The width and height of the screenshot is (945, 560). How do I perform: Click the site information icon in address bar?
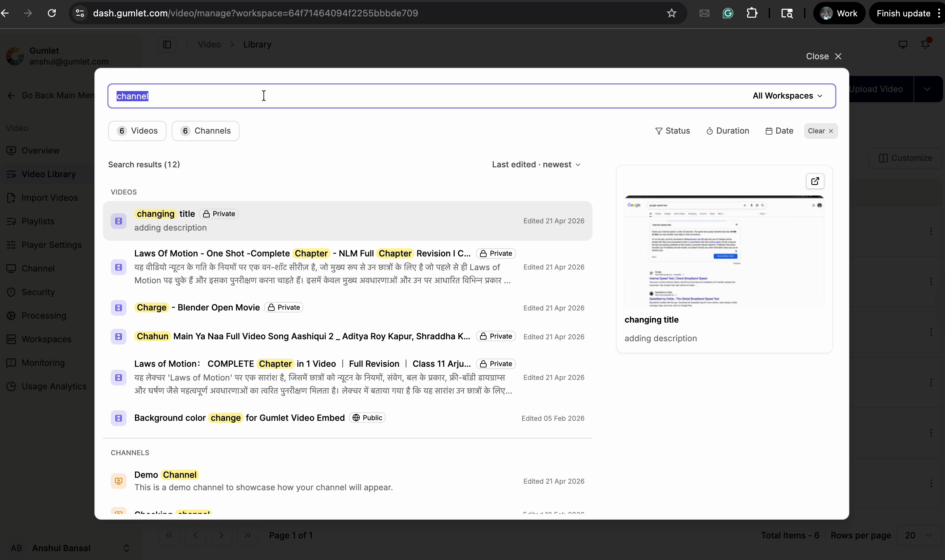click(80, 13)
